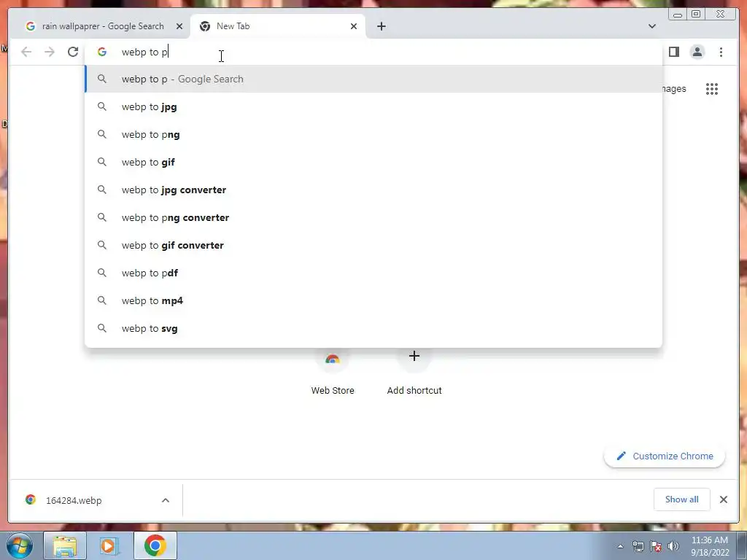
Task: Choose the 'webp to p - Google Search' suggestion
Action: click(x=373, y=79)
